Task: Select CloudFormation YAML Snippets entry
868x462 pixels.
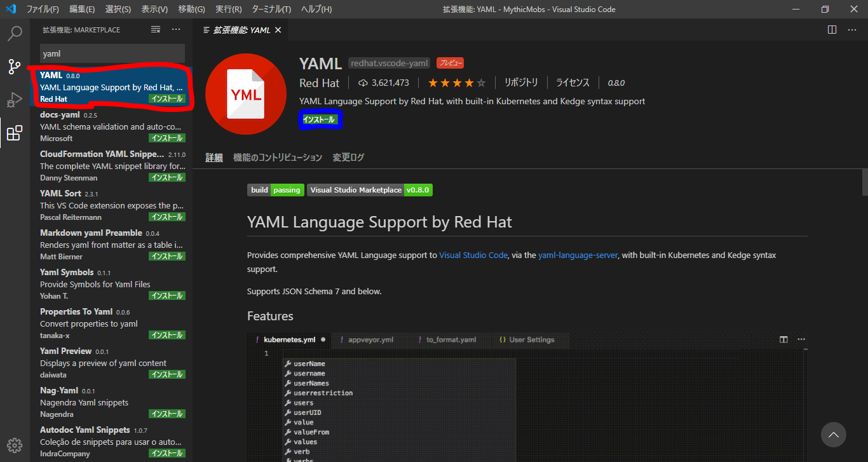Action: point(111,166)
